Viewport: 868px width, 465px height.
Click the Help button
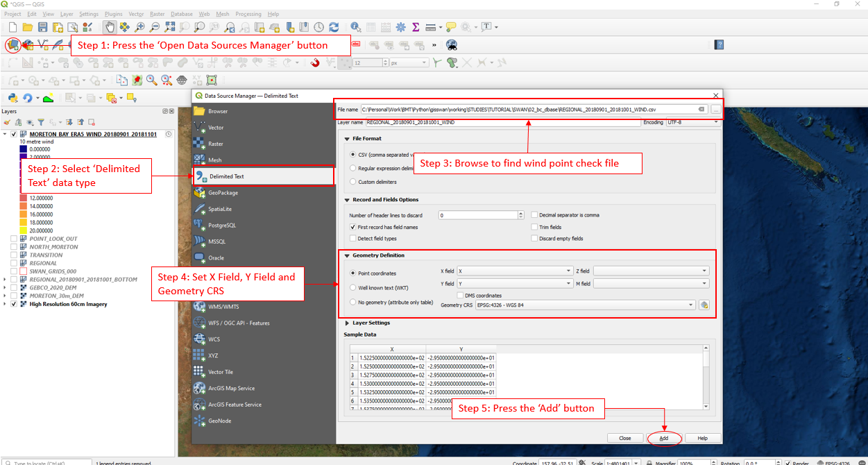coord(703,438)
